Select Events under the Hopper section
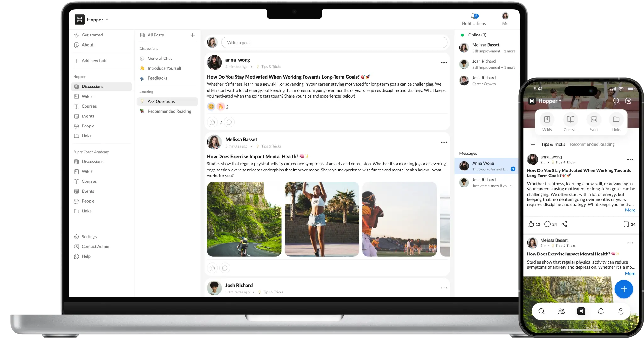The image size is (644, 341). pyautogui.click(x=84, y=116)
